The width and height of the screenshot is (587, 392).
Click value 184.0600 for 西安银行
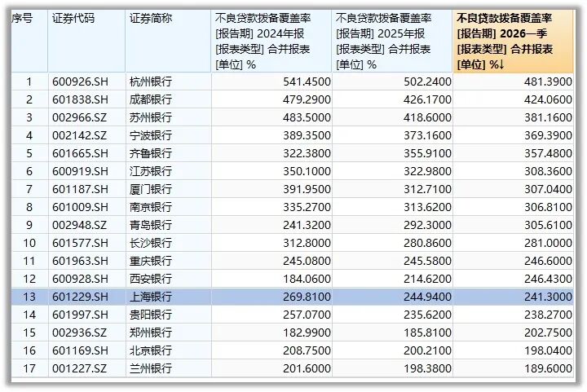(x=307, y=279)
